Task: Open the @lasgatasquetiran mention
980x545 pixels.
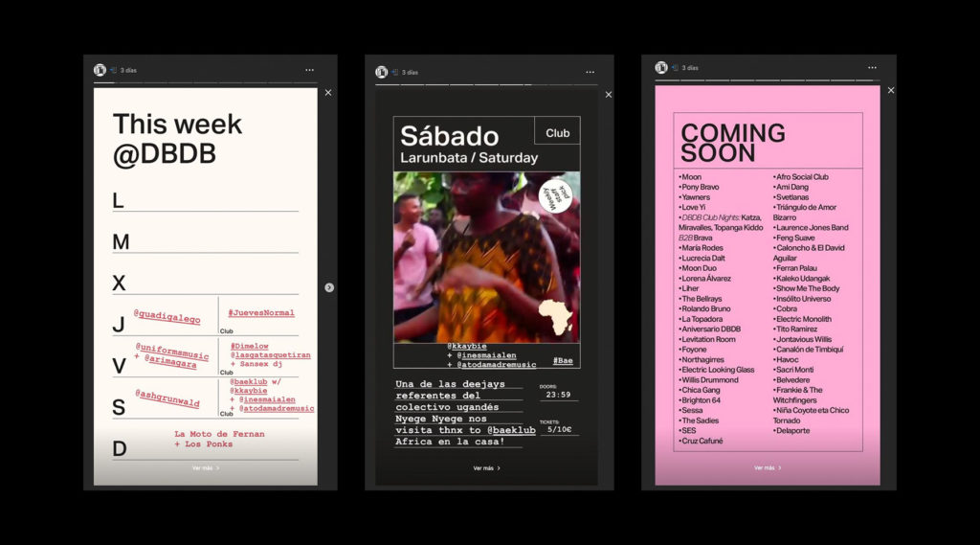Action: pos(270,354)
